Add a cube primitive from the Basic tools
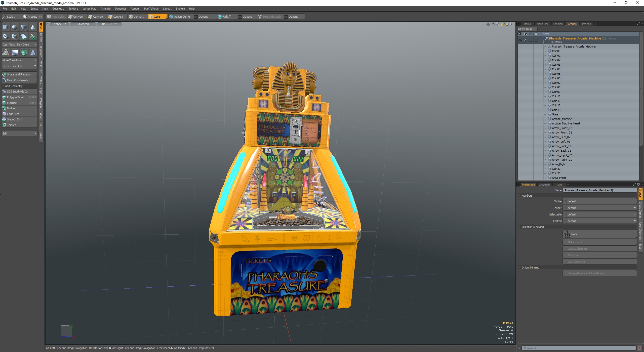Viewport: 644px width, 352px height. [5, 27]
